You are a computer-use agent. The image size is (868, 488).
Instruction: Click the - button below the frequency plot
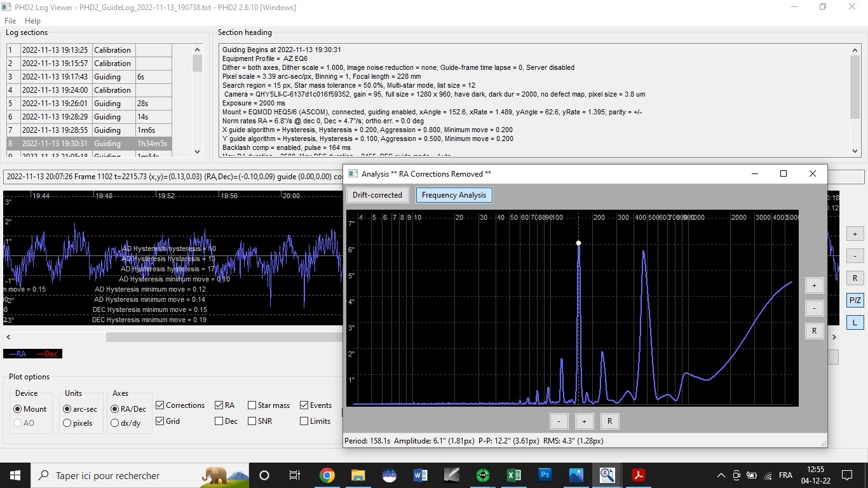click(559, 421)
